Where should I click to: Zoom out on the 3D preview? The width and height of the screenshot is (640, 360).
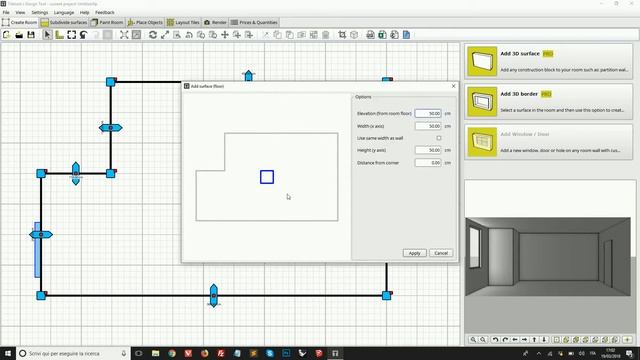483,340
